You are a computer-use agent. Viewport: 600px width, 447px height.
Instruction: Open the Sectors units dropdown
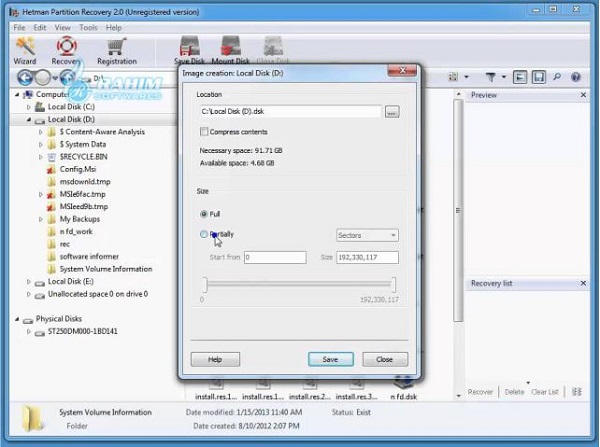point(367,235)
